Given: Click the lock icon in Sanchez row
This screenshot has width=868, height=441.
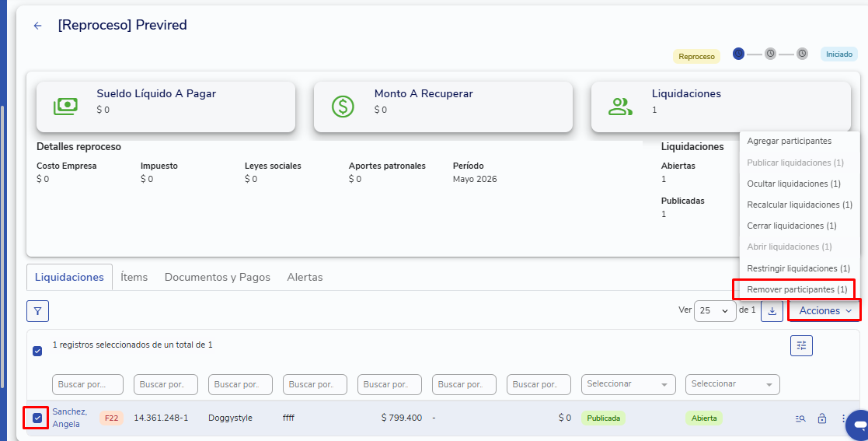Looking at the screenshot, I should pyautogui.click(x=822, y=418).
